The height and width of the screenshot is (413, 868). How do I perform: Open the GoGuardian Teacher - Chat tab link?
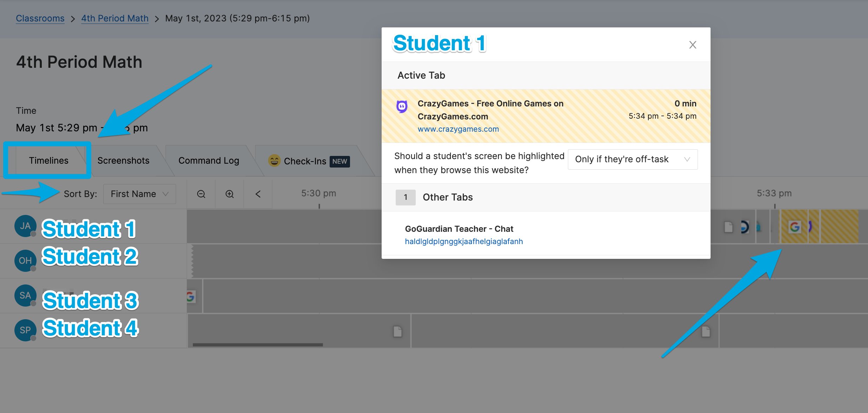tap(464, 242)
